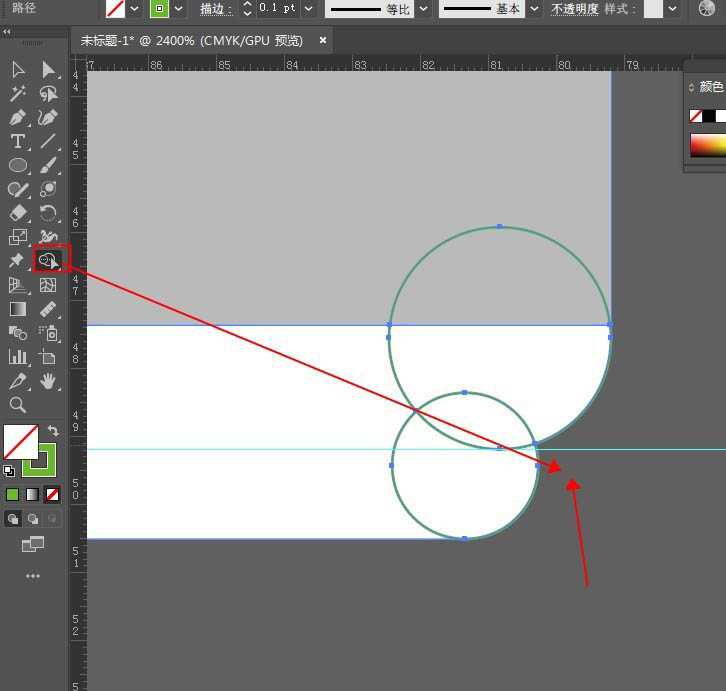The image size is (726, 691).
Task: Pick the Direct Selection tool
Action: click(48, 69)
